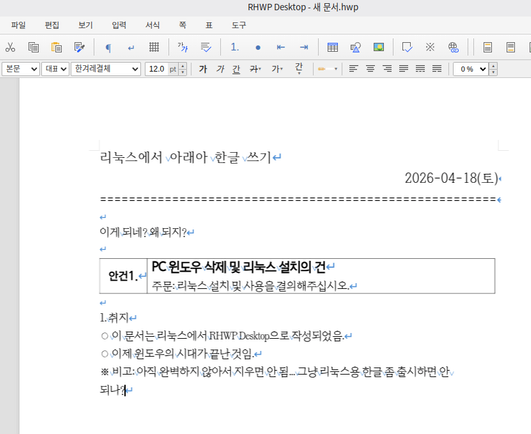Screen dimensions: 531x434
Task: Align text right
Action: [x=387, y=69]
